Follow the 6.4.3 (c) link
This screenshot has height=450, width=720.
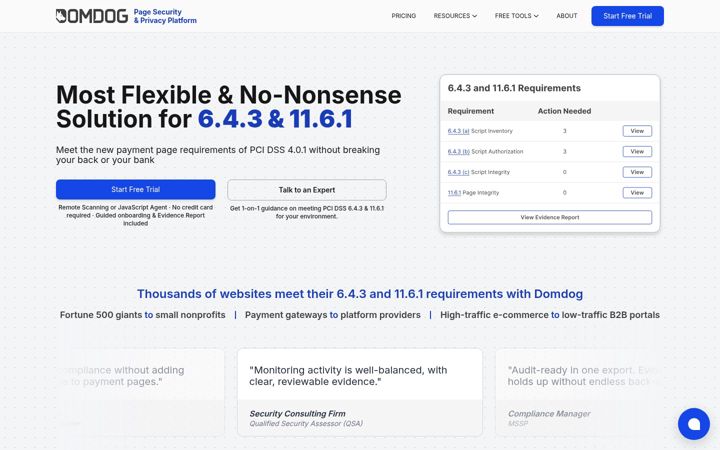click(x=458, y=172)
